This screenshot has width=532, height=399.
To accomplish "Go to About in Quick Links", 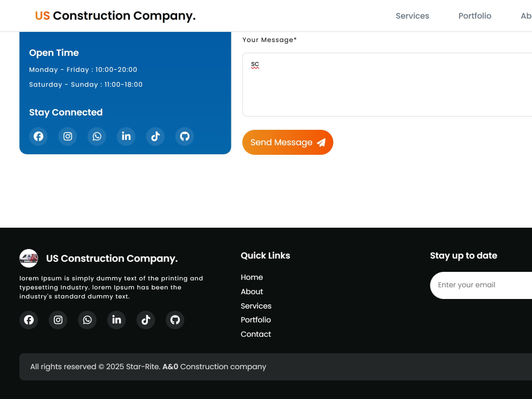I will 252,292.
